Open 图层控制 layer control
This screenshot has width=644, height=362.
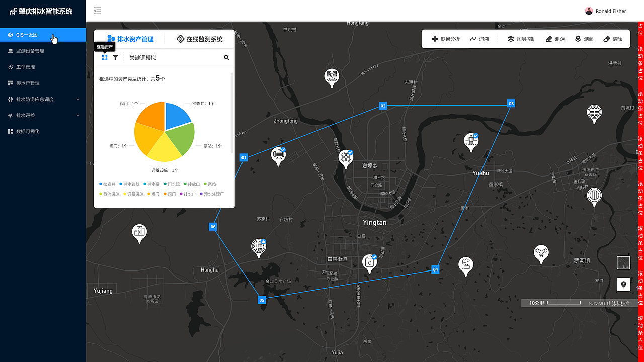pyautogui.click(x=521, y=39)
